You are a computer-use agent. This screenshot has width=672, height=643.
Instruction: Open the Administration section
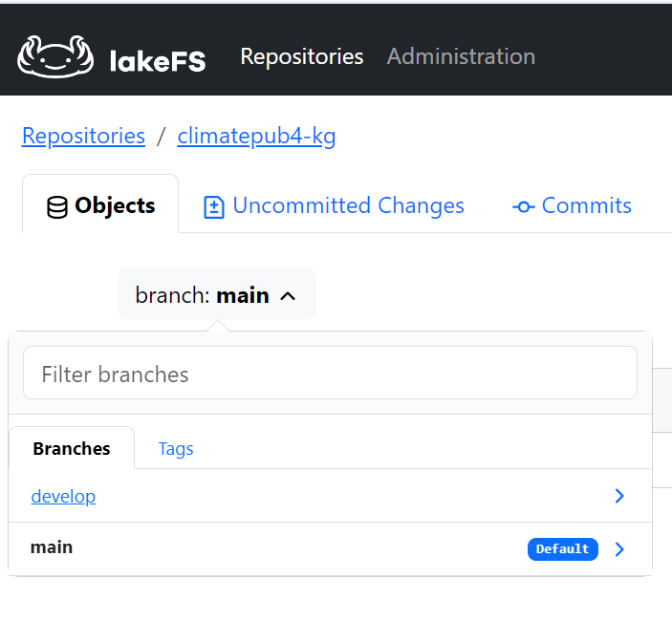click(461, 56)
